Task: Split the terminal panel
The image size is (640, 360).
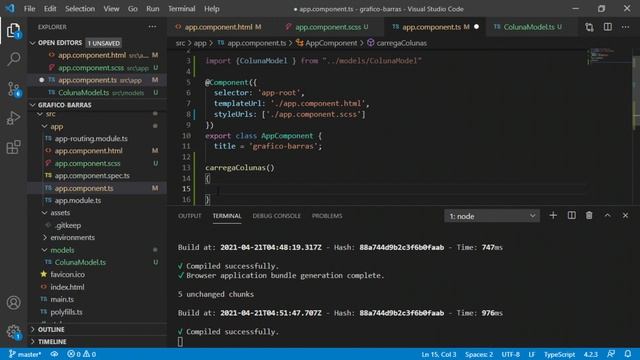Action: click(571, 216)
